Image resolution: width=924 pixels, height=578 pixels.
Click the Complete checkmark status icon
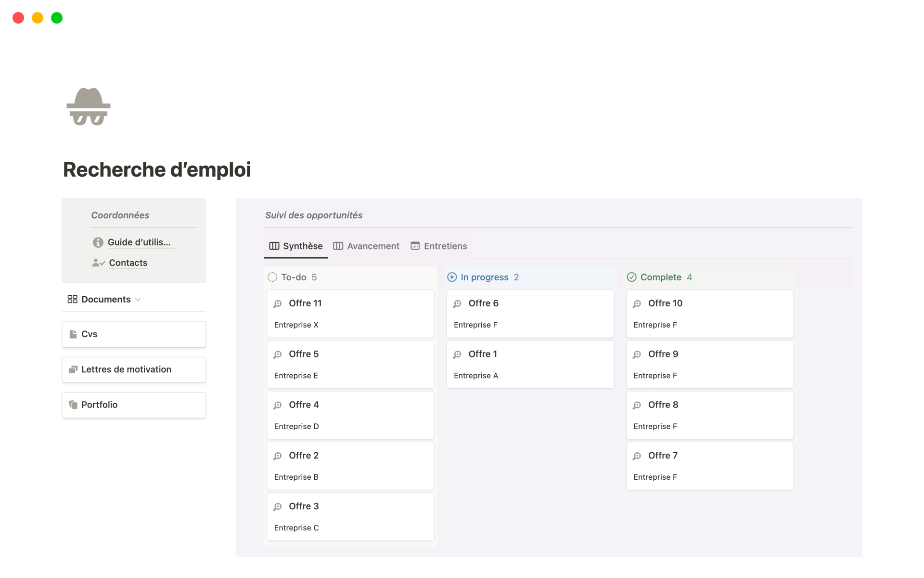[x=631, y=277]
